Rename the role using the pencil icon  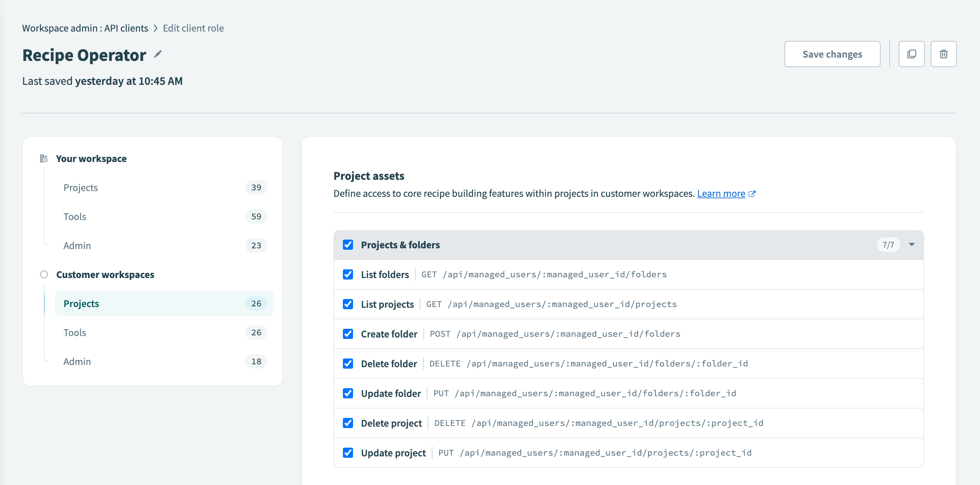pyautogui.click(x=157, y=54)
